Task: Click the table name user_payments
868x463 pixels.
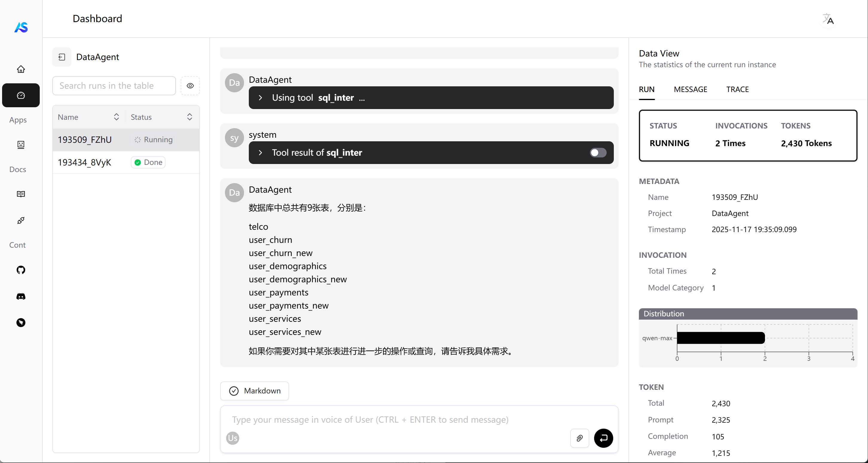Action: (x=278, y=292)
